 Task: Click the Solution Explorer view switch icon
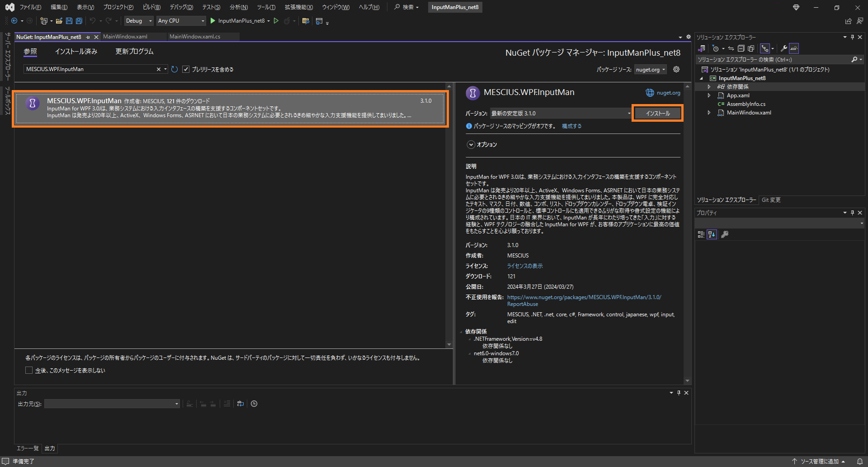click(x=702, y=48)
